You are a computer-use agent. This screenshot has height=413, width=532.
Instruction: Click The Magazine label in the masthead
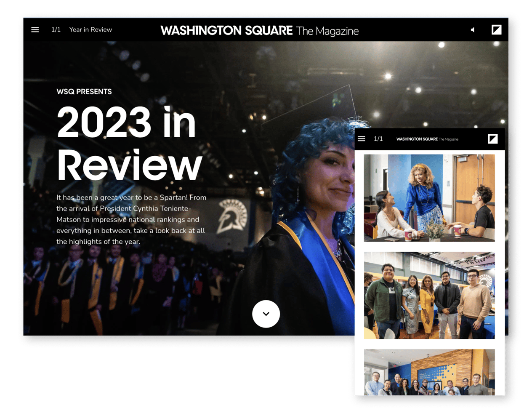[x=328, y=31]
